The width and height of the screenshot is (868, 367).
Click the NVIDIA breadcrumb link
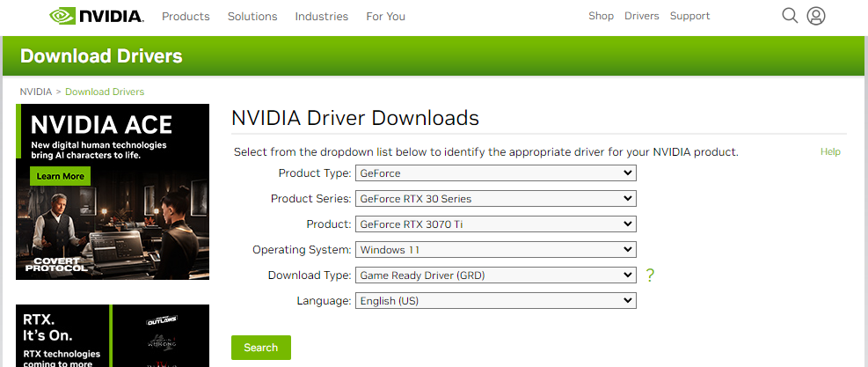click(36, 92)
